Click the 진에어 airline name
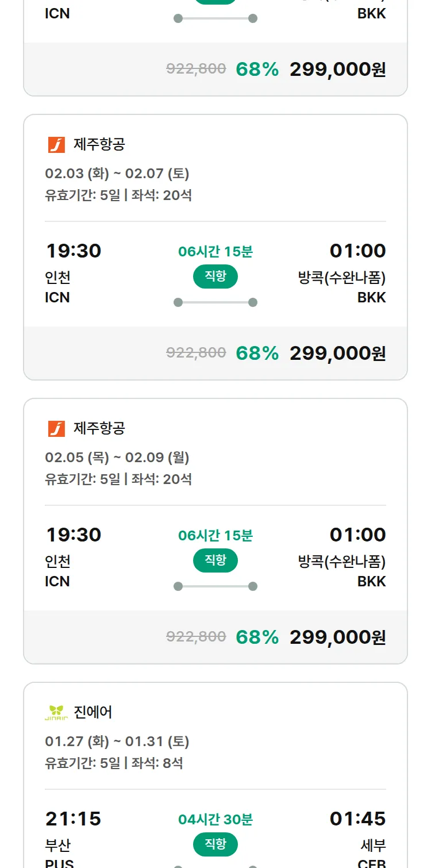Screen dimensions: 431x868 click(x=93, y=713)
